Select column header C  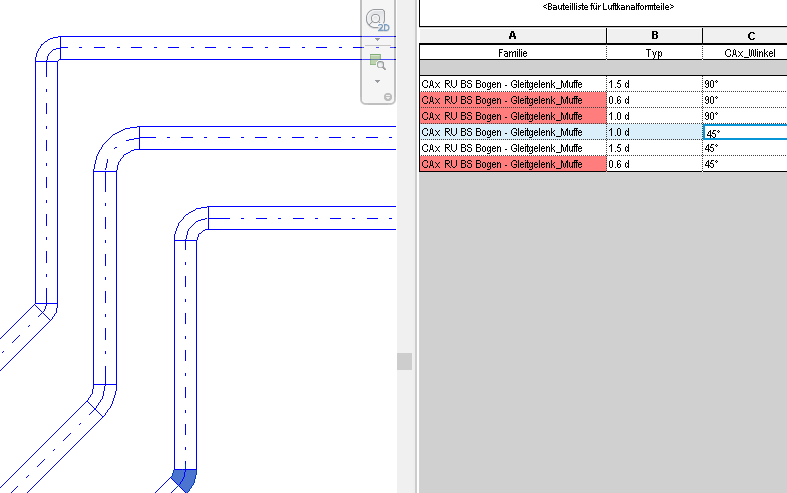coord(744,35)
